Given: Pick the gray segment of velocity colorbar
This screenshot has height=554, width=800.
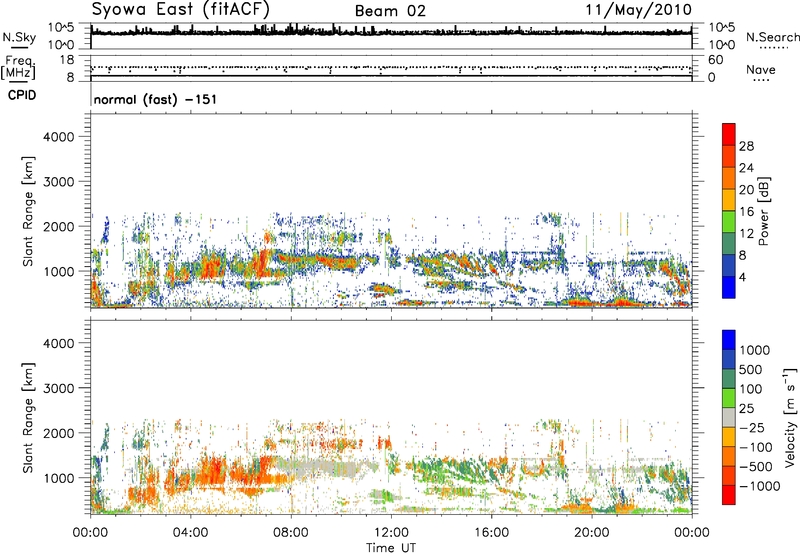Looking at the screenshot, I should [x=729, y=417].
